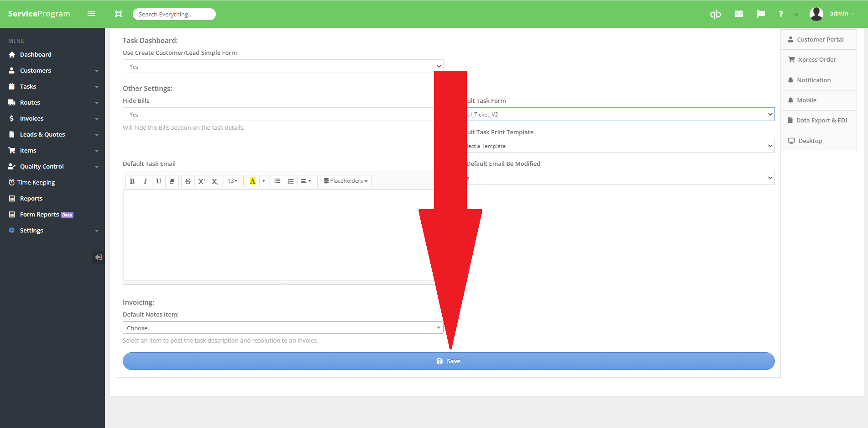The image size is (868, 428).
Task: Click the eraser clear-formatting icon
Action: click(x=172, y=181)
